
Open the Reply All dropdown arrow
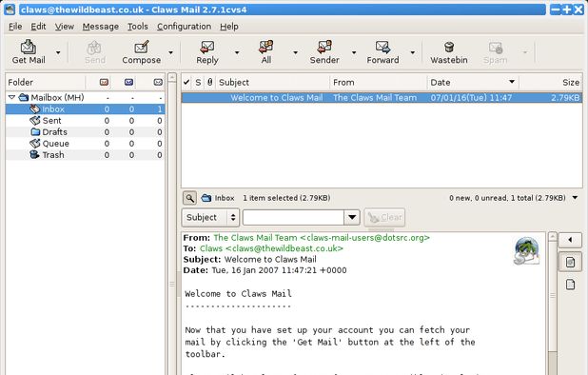click(x=296, y=52)
